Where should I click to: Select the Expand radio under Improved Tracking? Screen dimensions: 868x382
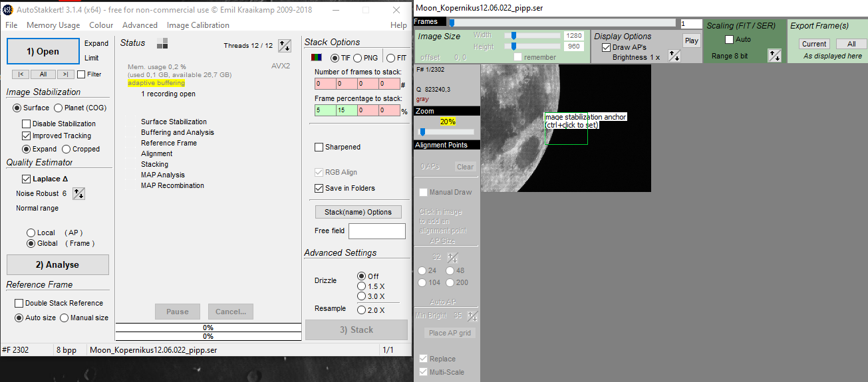tap(26, 149)
